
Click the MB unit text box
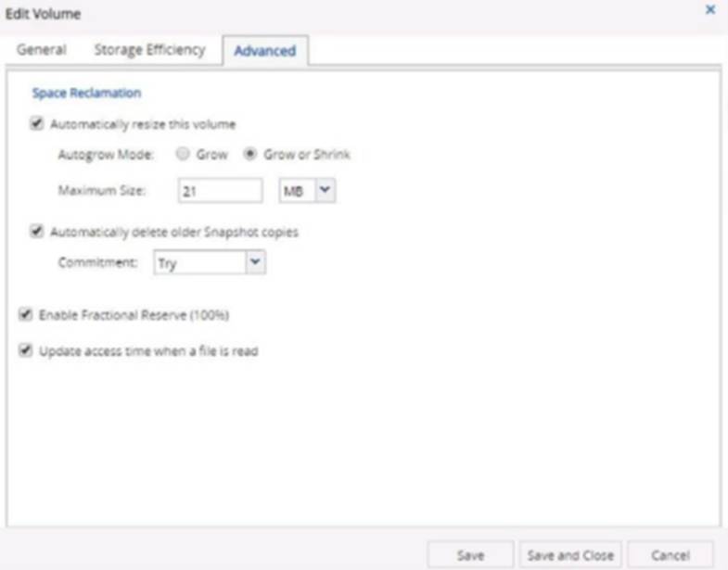pyautogui.click(x=298, y=190)
